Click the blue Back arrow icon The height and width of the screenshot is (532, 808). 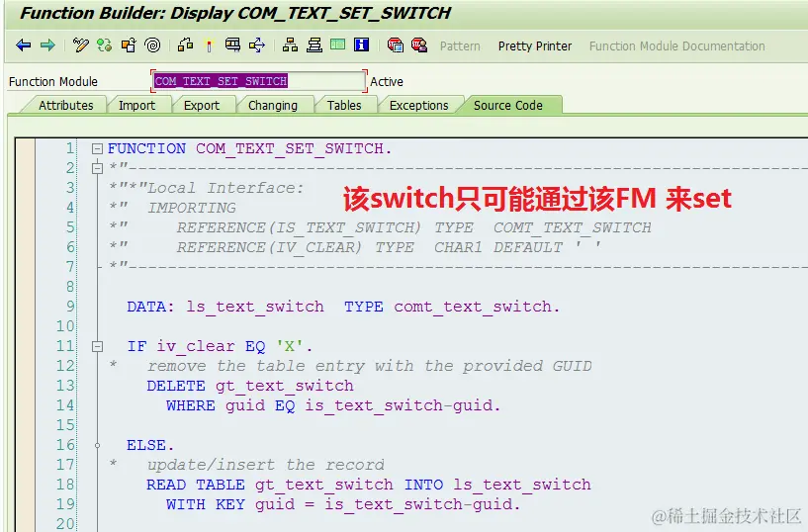(23, 45)
